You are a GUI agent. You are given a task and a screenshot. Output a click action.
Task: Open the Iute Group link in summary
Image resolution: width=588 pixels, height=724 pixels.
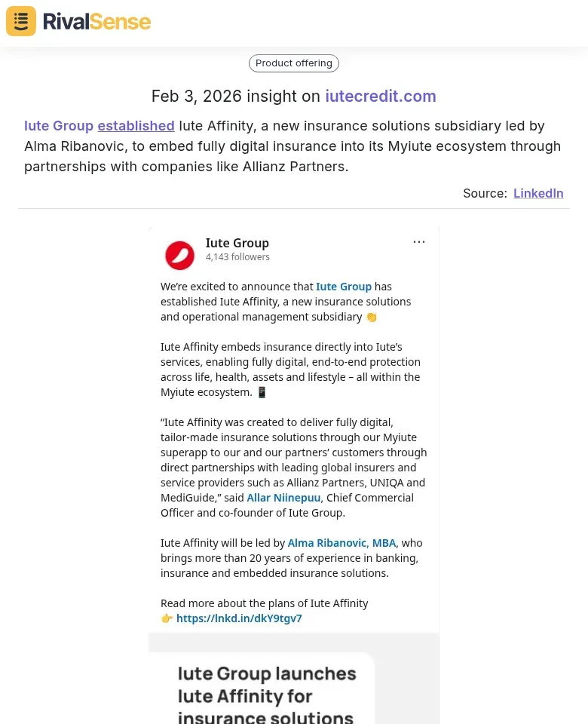pos(59,126)
